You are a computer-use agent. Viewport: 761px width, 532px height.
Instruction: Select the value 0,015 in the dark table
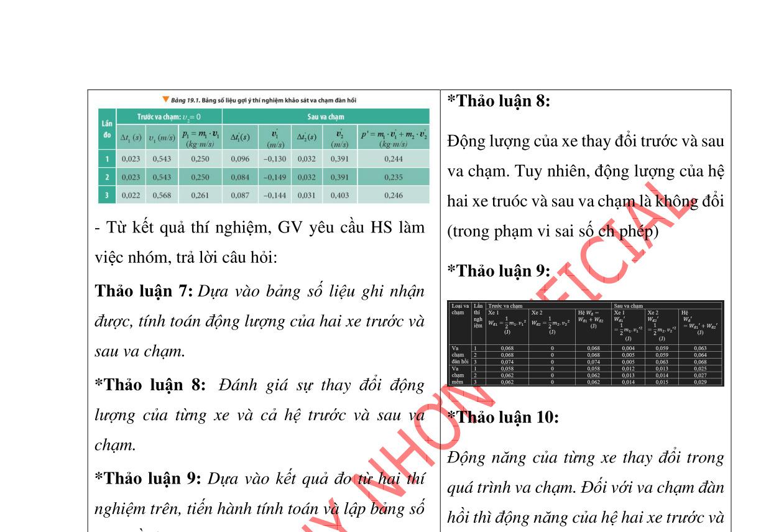coord(662,382)
